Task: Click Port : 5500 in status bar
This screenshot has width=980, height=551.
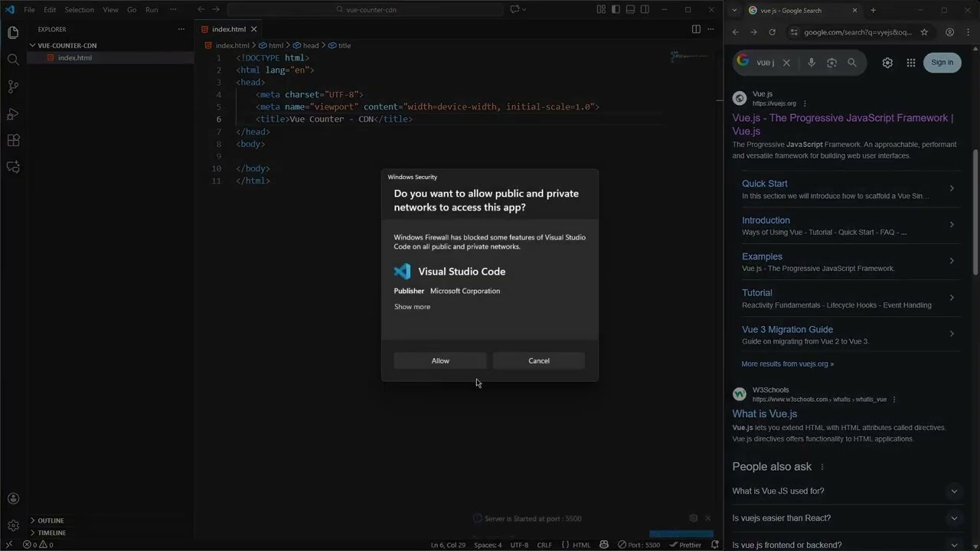Action: pyautogui.click(x=639, y=545)
